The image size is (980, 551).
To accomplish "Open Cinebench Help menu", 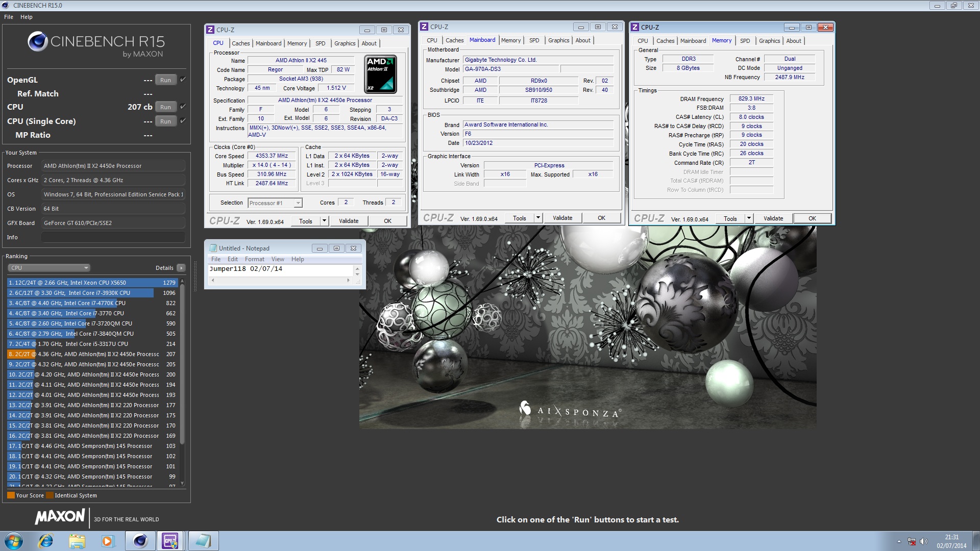I will pyautogui.click(x=27, y=17).
